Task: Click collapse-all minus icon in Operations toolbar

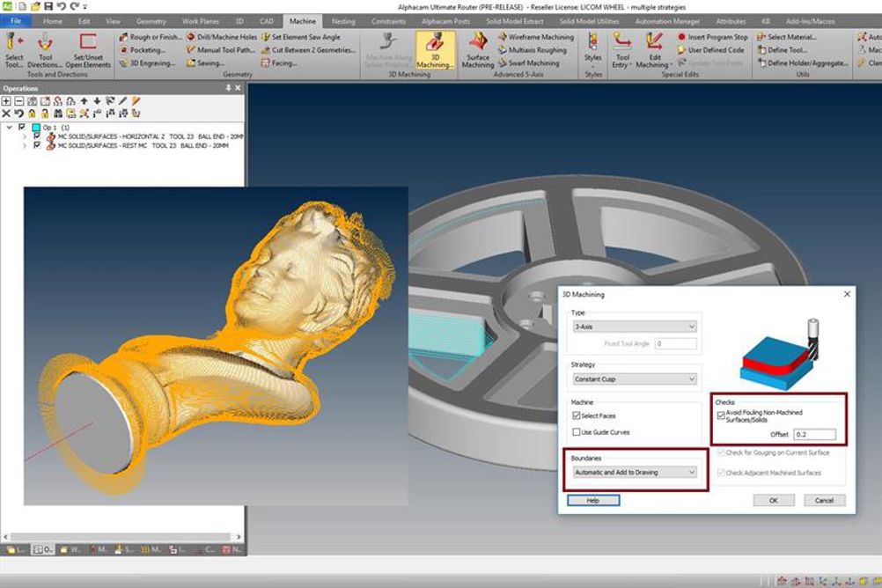Action: 19,101
